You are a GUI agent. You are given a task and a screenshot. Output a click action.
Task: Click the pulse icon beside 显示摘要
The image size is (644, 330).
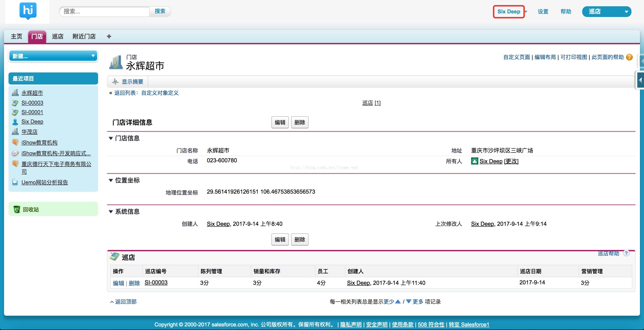click(x=115, y=82)
